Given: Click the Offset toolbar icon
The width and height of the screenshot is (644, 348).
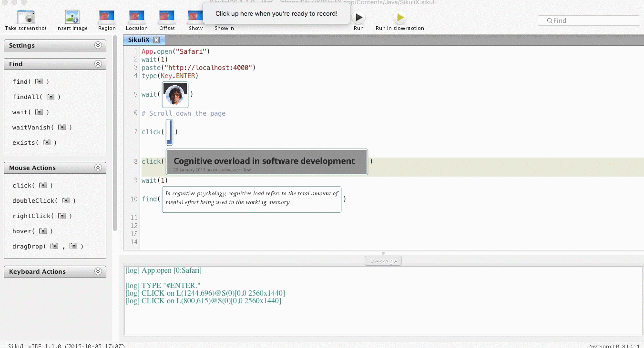Looking at the screenshot, I should pos(166,17).
